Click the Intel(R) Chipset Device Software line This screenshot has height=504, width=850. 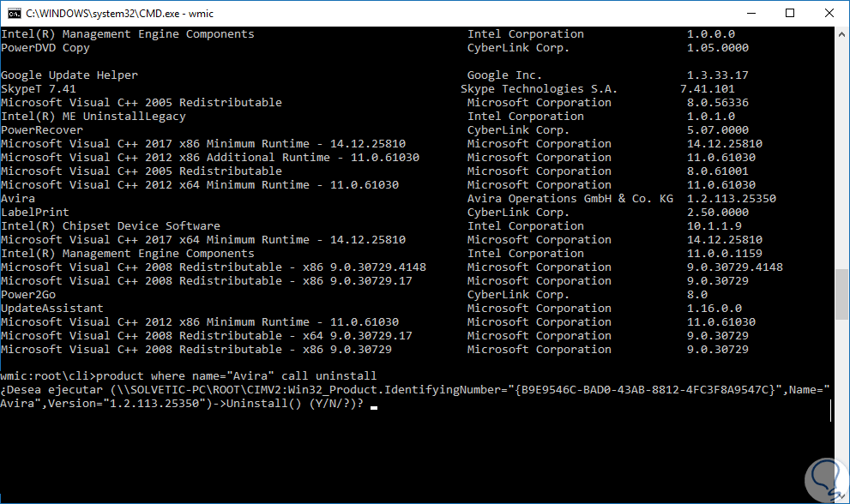111,226
